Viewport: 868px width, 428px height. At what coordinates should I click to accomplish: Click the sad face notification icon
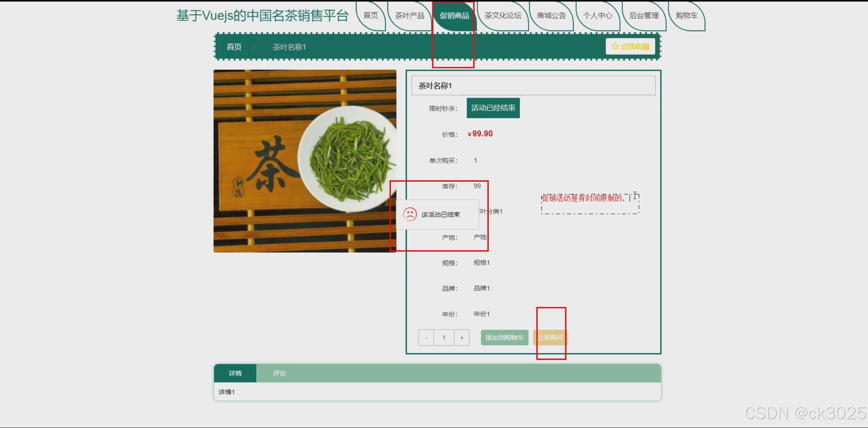tap(410, 214)
